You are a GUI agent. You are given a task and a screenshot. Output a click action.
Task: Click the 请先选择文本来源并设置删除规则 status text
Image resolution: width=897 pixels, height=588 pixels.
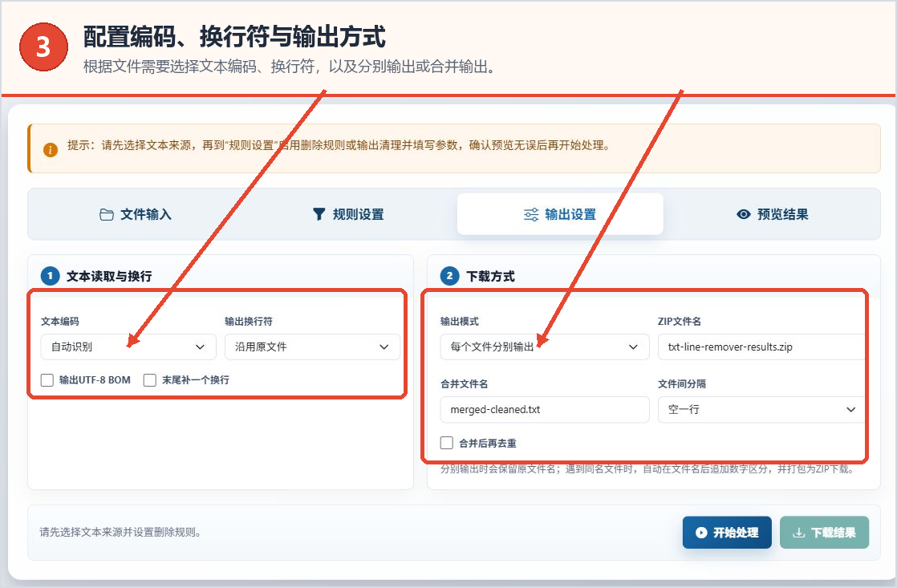point(120,533)
